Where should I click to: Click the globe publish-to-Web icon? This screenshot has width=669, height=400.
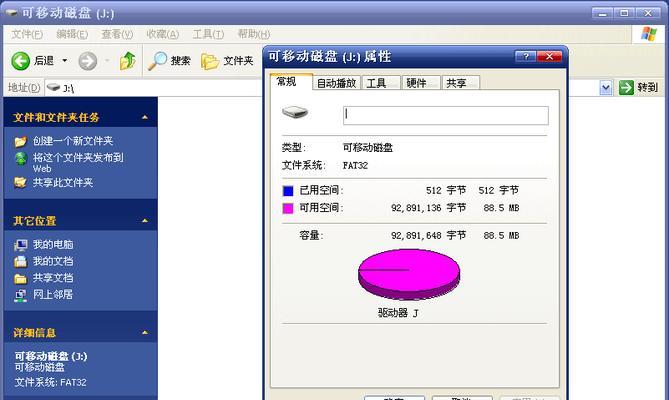20,159
